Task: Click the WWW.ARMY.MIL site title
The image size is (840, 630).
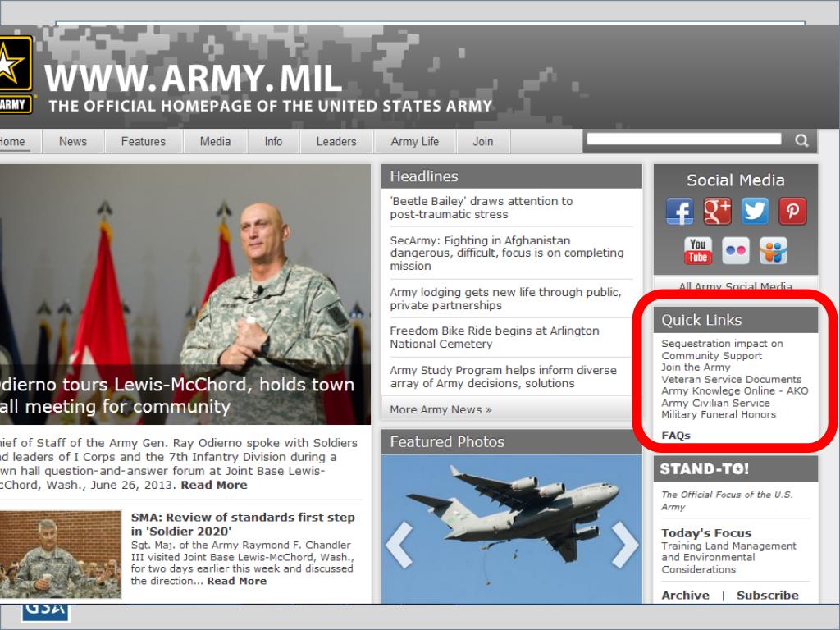Action: [194, 79]
